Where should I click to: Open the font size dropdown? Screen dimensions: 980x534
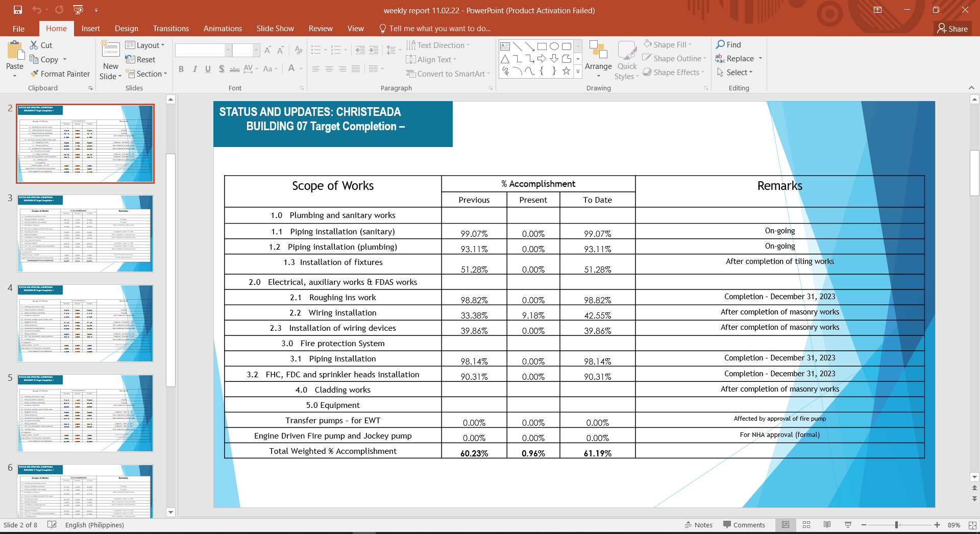click(x=256, y=50)
